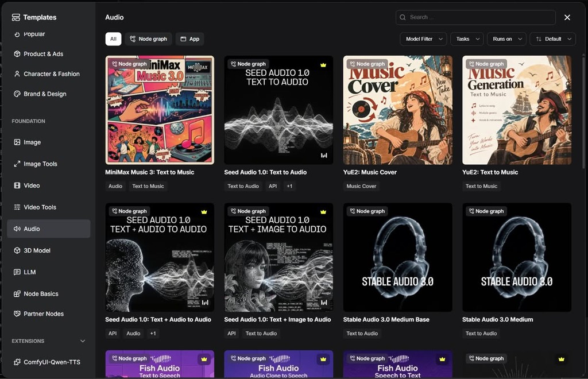Click the sort arrows icon beside Default
This screenshot has width=588, height=379.
539,39
